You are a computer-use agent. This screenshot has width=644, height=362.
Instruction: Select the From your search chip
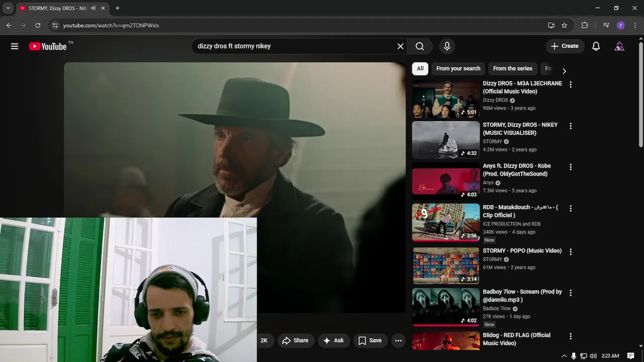(x=458, y=69)
